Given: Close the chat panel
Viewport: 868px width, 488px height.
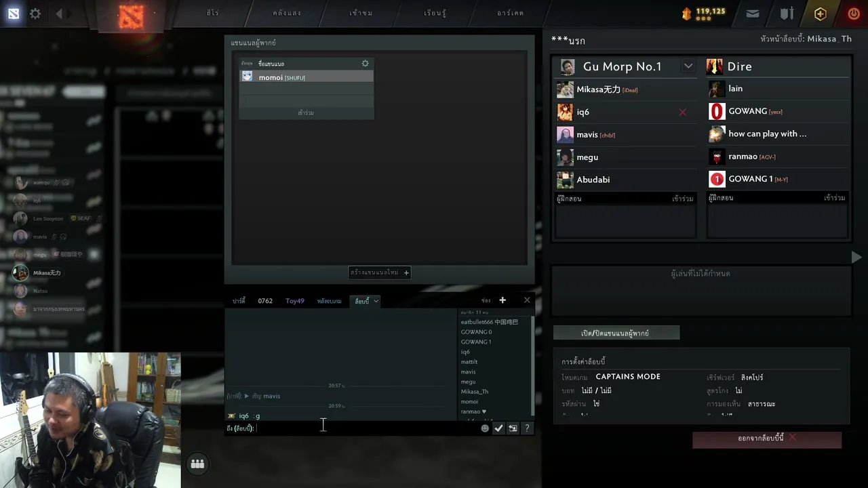Looking at the screenshot, I should [527, 300].
